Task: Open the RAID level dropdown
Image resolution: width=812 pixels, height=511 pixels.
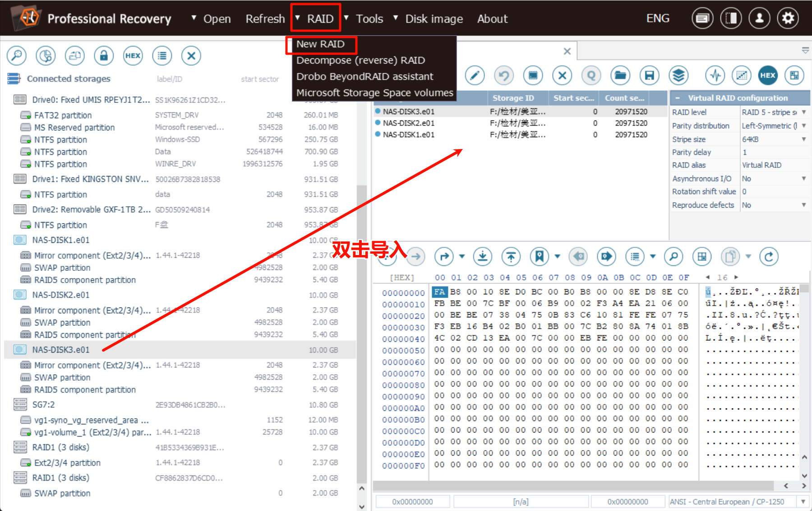Action: pyautogui.click(x=803, y=112)
